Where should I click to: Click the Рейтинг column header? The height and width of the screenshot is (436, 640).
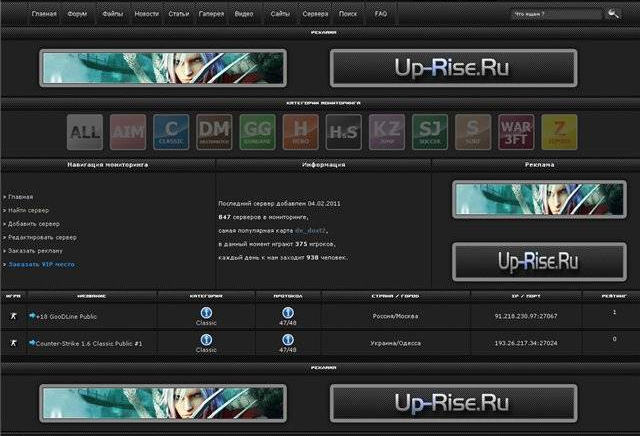[x=614, y=296]
